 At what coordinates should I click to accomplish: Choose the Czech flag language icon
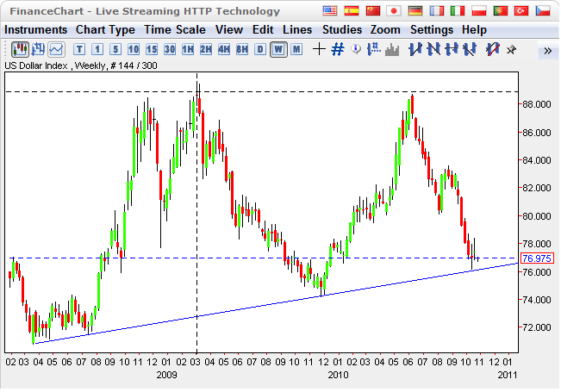point(542,10)
